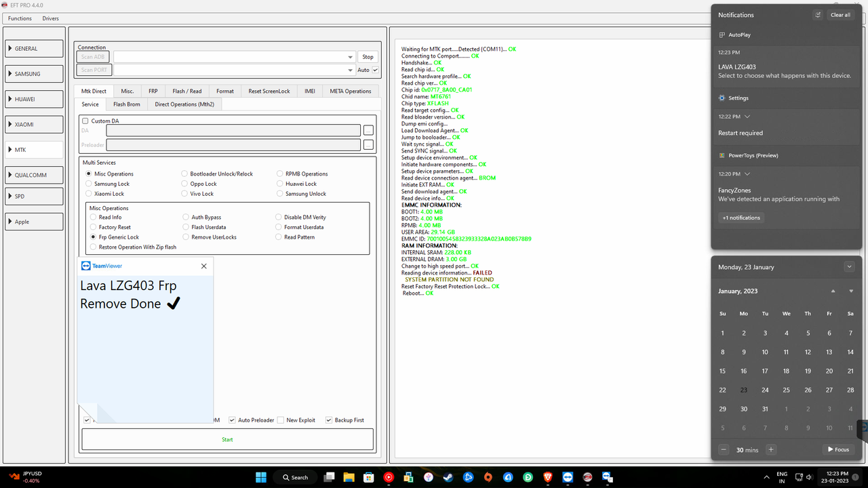Go to next month in calendar

pyautogui.click(x=851, y=291)
